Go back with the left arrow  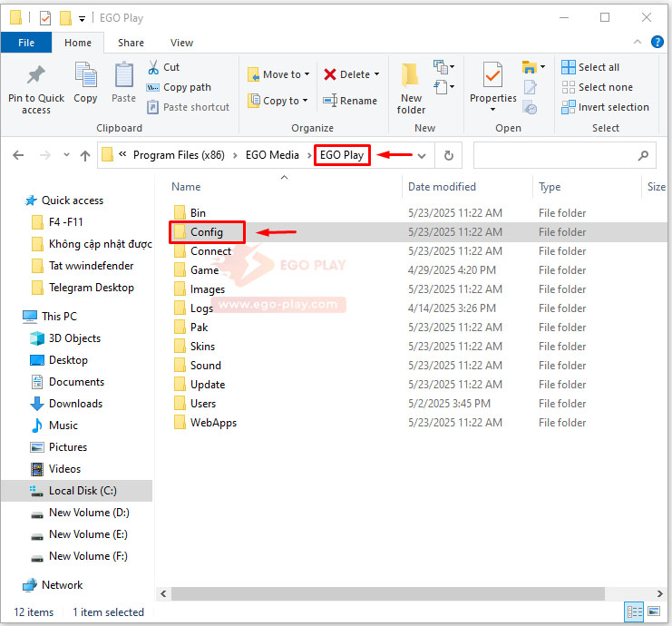18,155
